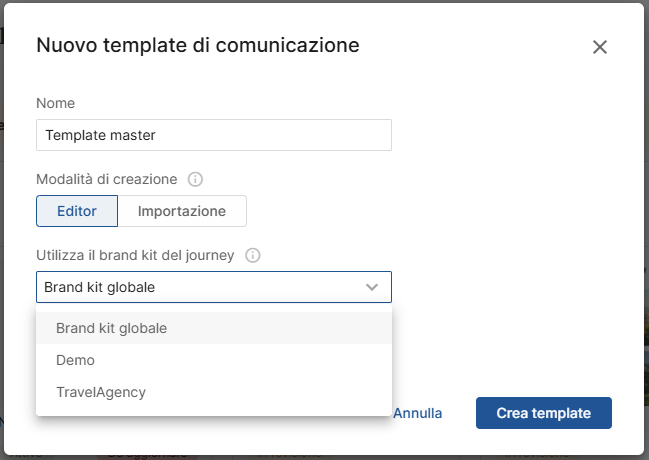Open the Brand kit globale combo box
649x460 pixels.
click(200, 288)
